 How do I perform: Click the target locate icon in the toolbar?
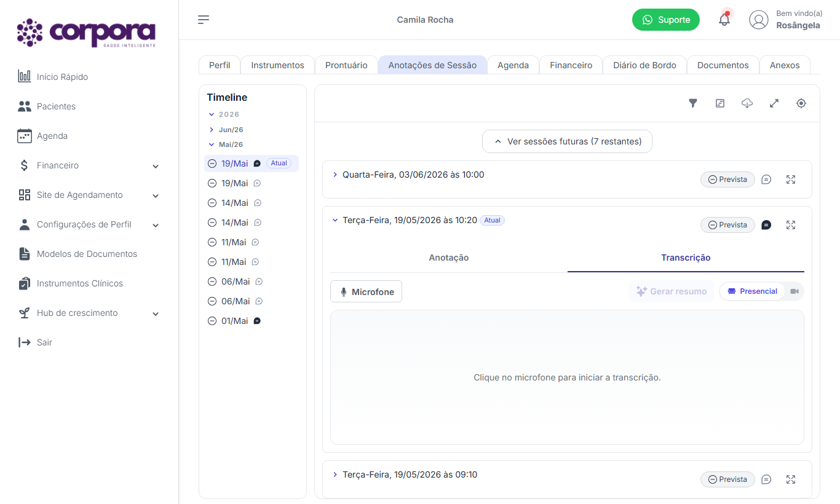pos(801,103)
